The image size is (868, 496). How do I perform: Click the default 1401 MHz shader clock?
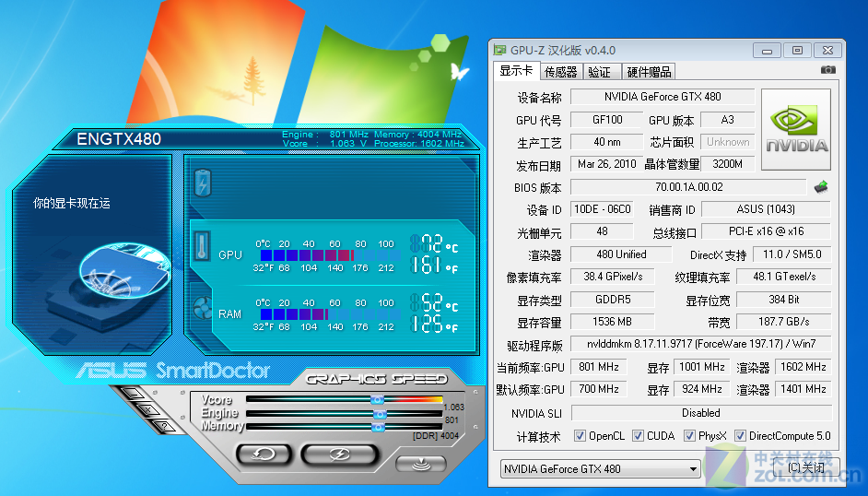click(x=803, y=389)
